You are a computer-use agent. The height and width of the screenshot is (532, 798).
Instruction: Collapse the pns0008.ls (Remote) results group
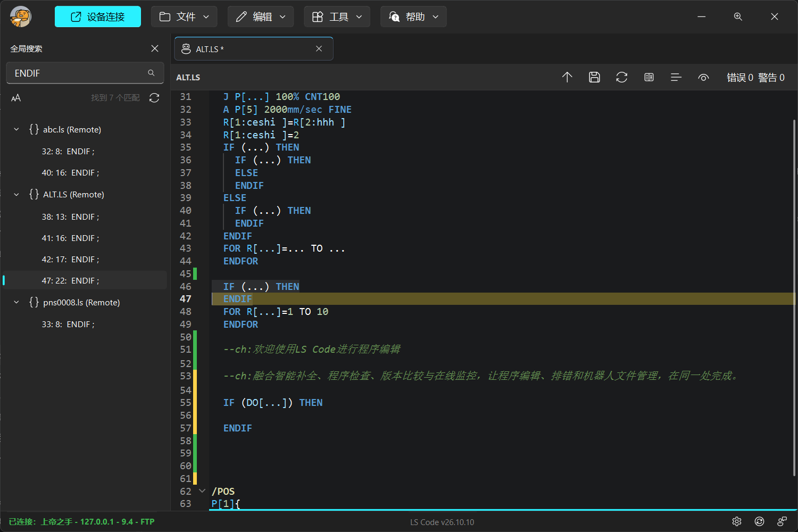tap(16, 302)
